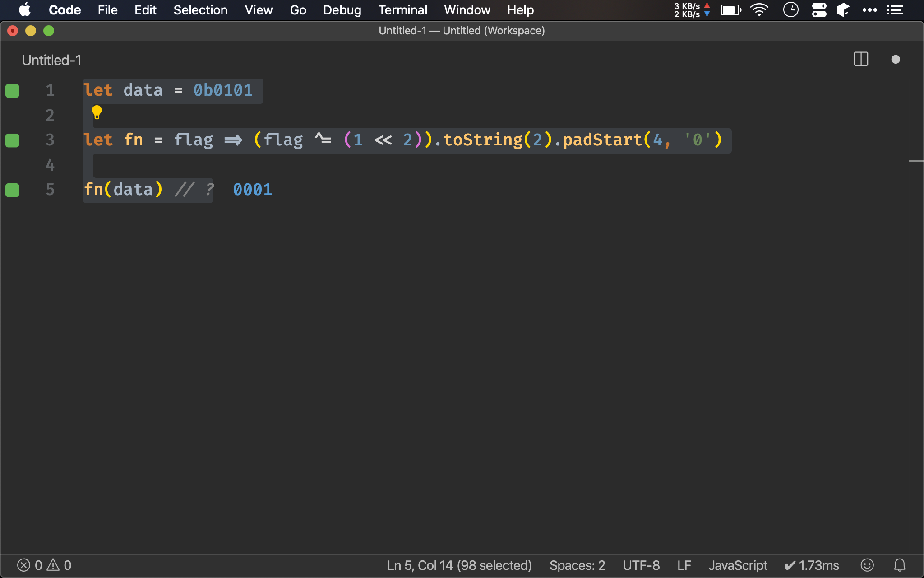Open the macOS Wi-Fi menu icon
The image size is (924, 578).
[759, 10]
